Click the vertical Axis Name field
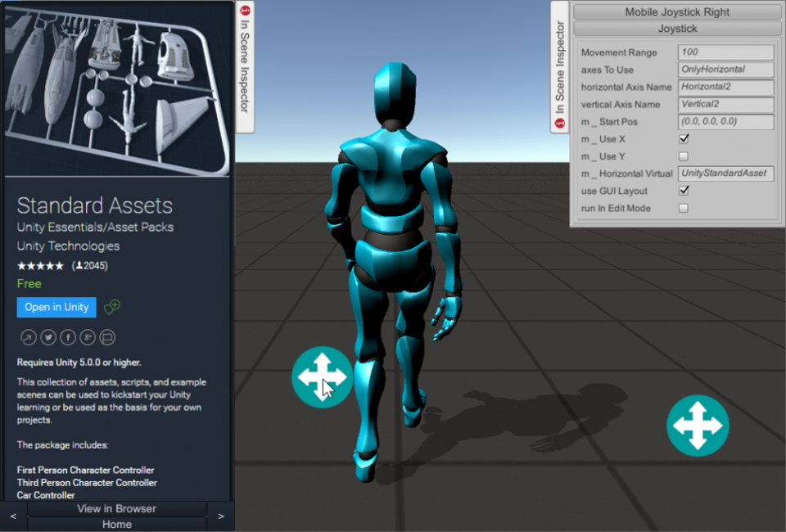Viewport: 786px width, 532px height. (726, 104)
